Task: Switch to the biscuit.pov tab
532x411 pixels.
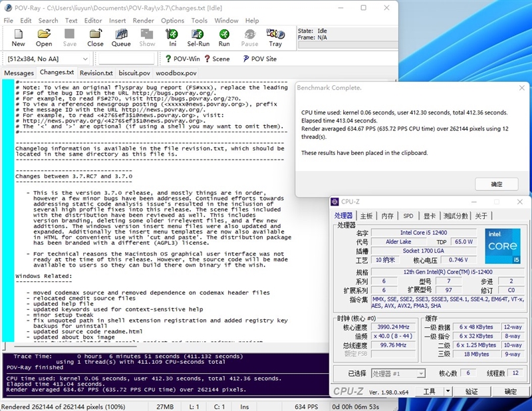Action: [135, 72]
